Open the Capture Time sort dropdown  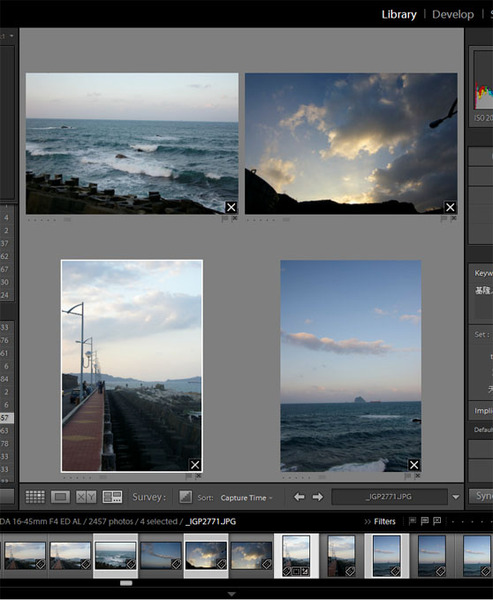point(246,498)
